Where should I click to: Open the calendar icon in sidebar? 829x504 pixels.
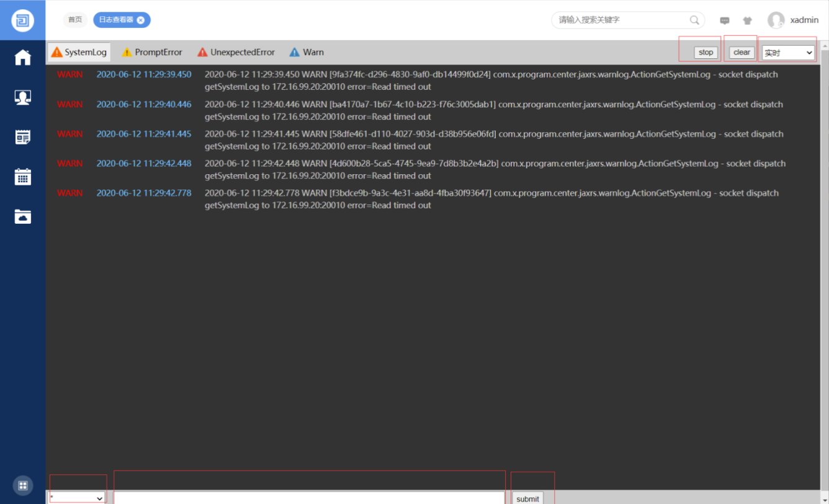[x=23, y=177]
